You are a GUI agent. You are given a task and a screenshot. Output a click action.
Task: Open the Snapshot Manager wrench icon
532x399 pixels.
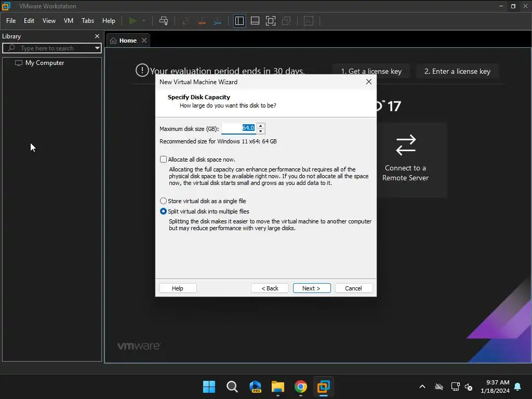218,21
